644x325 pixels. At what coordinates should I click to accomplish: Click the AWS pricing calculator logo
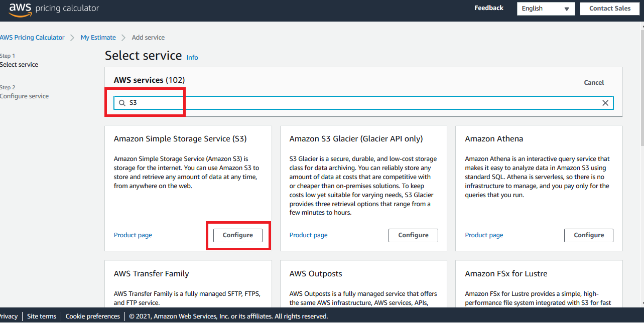point(54,9)
